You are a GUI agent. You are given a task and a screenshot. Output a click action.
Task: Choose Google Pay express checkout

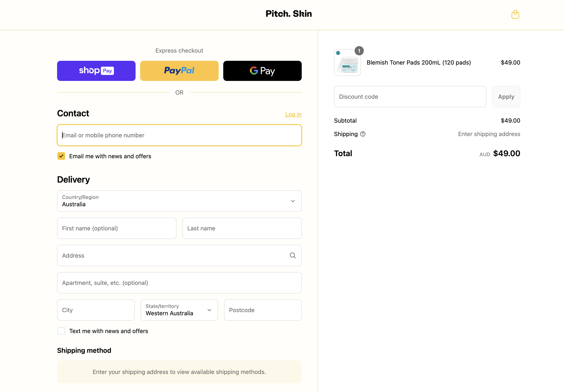pos(262,71)
